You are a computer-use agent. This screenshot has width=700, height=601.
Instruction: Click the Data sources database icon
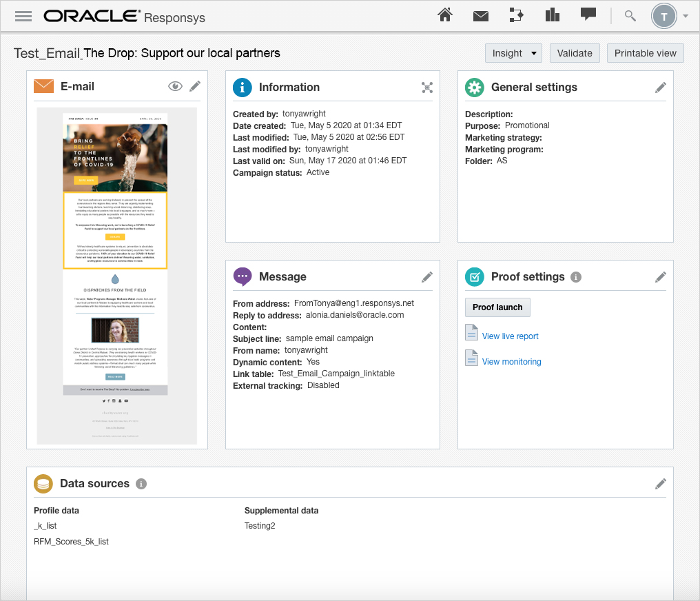click(43, 484)
